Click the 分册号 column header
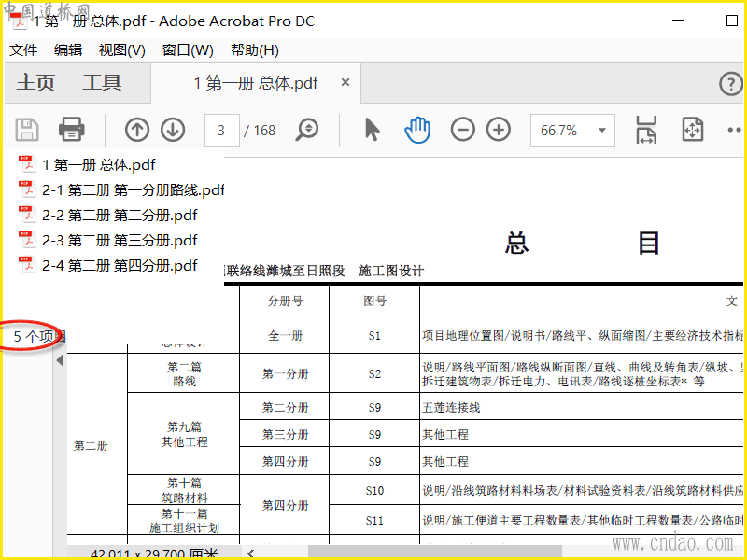The image size is (747, 560). click(x=285, y=301)
